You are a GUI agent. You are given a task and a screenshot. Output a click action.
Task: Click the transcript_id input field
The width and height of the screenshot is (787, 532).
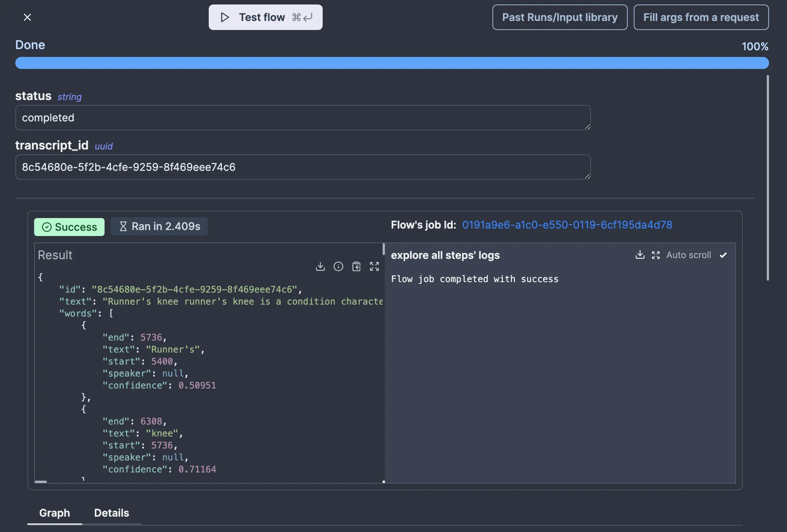(302, 167)
